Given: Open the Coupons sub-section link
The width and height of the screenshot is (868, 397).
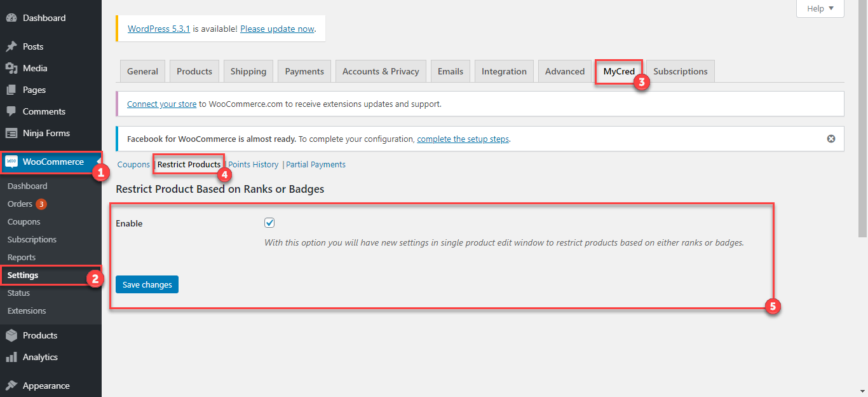Looking at the screenshot, I should click(134, 164).
